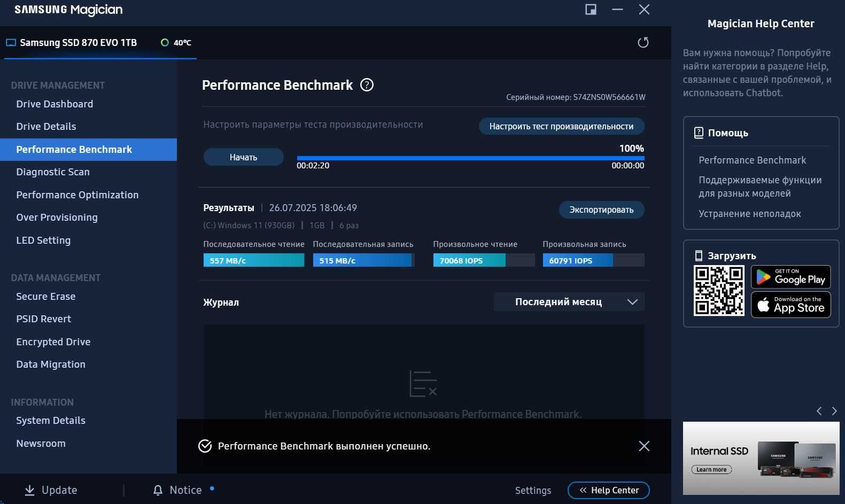
Task: Click the Начать button to start benchmark
Action: point(243,157)
